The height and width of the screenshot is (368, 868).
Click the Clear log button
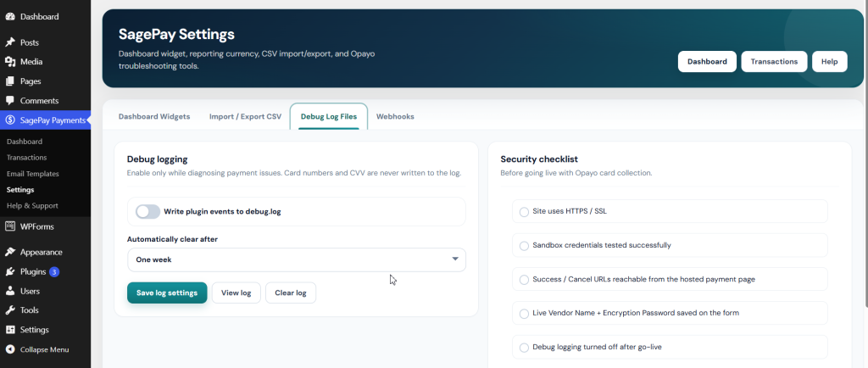pos(291,293)
